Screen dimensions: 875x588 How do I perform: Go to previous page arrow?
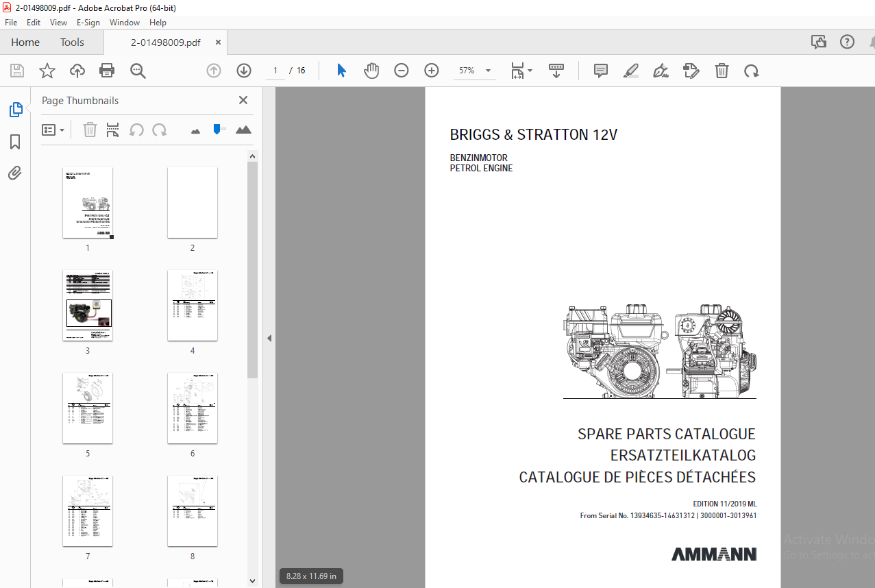[x=214, y=71]
